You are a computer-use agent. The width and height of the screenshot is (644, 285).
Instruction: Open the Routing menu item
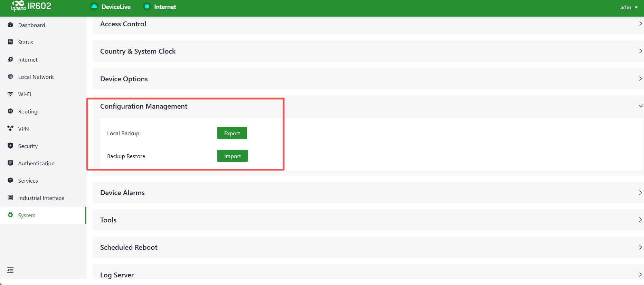pyautogui.click(x=43, y=111)
